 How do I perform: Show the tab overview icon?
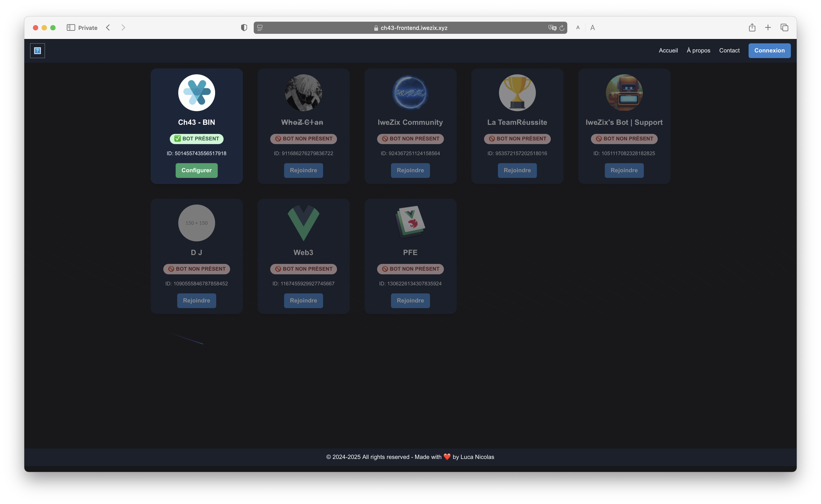[x=784, y=28]
